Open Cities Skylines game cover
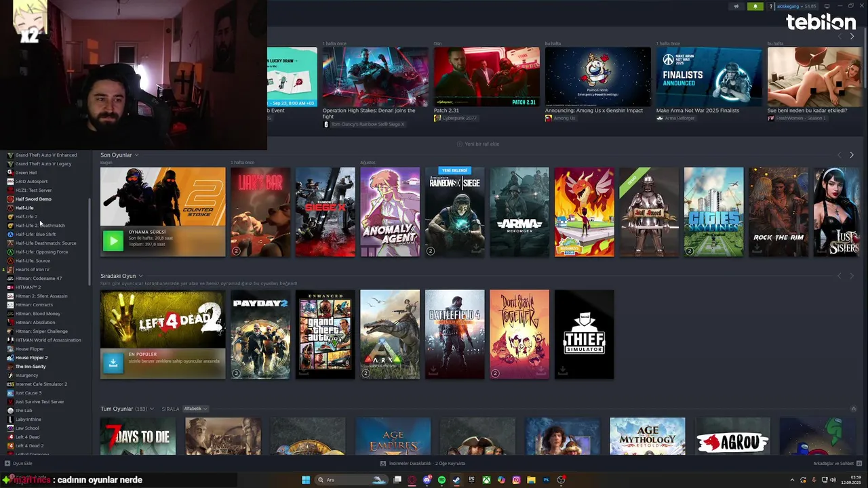Image resolution: width=868 pixels, height=488 pixels. coord(713,212)
